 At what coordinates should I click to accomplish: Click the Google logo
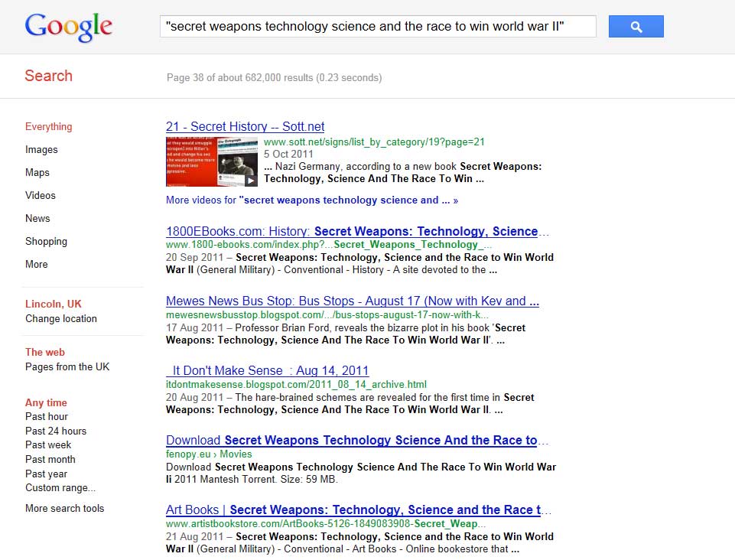pos(68,28)
